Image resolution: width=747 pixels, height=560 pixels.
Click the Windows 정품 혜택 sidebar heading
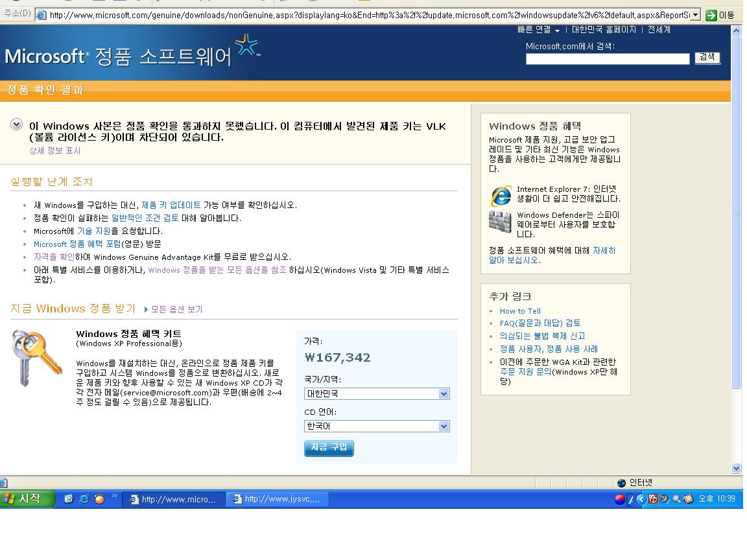pos(534,126)
